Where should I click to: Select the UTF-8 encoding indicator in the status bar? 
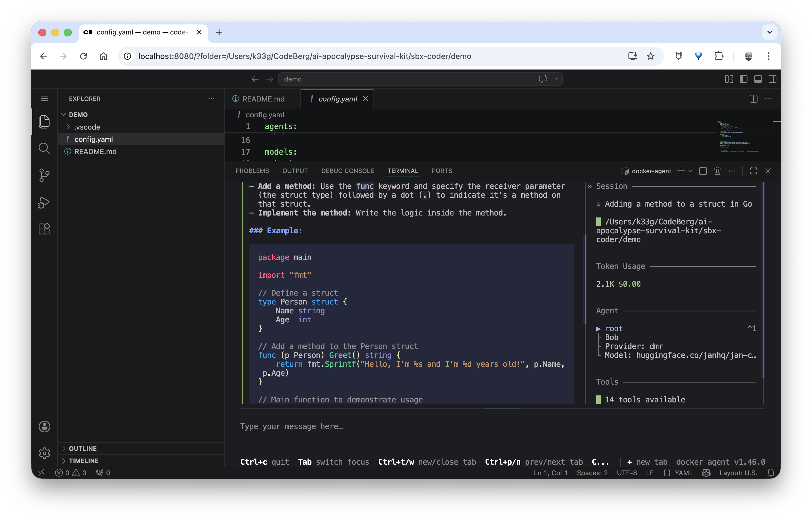(x=627, y=473)
